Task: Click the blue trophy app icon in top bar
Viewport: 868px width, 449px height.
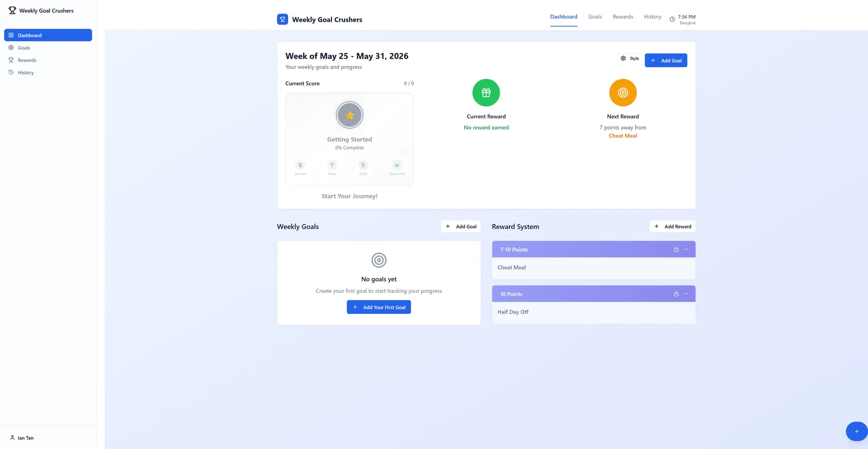Action: (283, 20)
